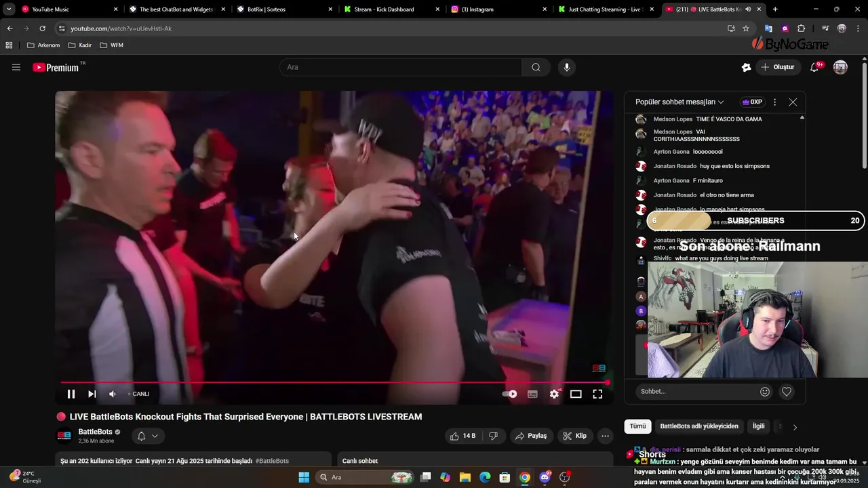Viewport: 868px width, 488px height.
Task: Go back to the previous page
Action: pyautogui.click(x=9, y=28)
